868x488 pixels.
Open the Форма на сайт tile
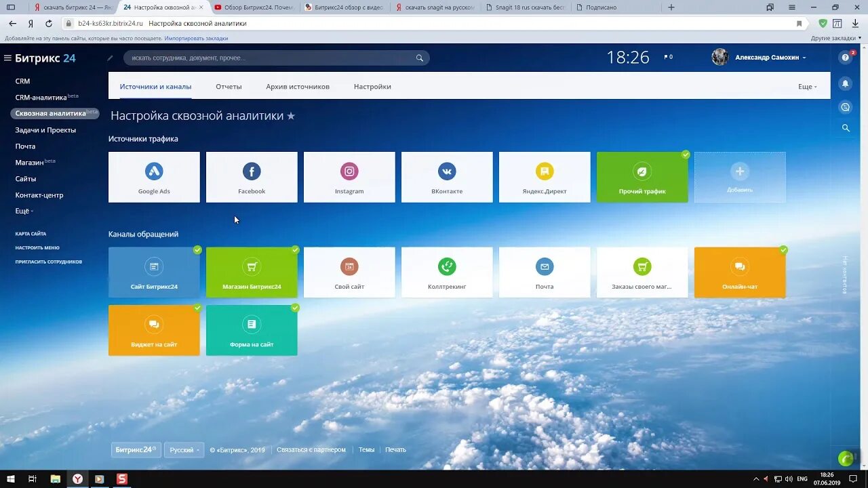[252, 330]
